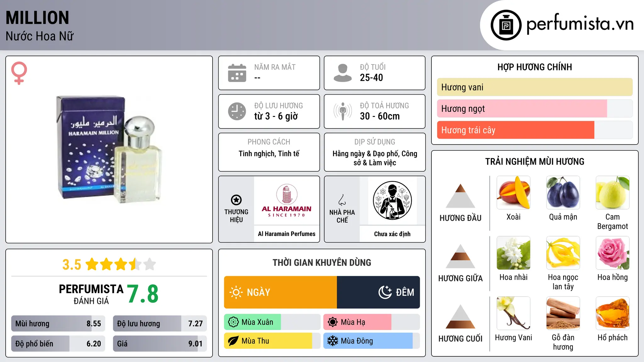
Task: Click the sun icon beside Mùa Hạ
Action: tap(333, 322)
